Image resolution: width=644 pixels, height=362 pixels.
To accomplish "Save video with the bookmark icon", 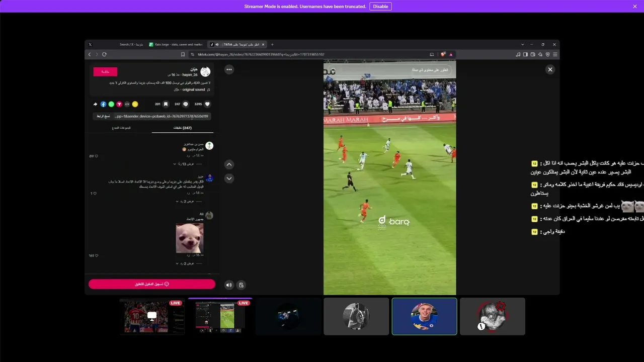I will [166, 104].
